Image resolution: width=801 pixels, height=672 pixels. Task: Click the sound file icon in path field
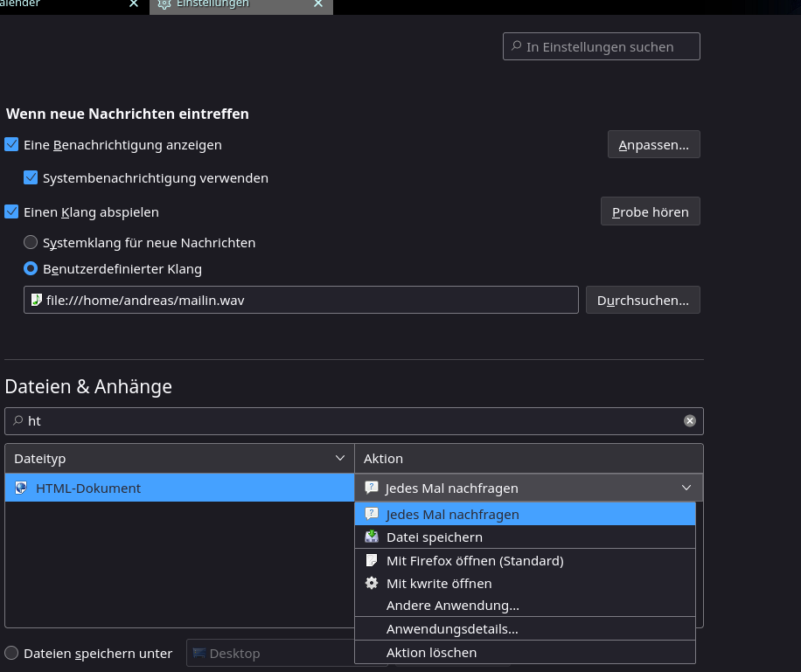36,300
